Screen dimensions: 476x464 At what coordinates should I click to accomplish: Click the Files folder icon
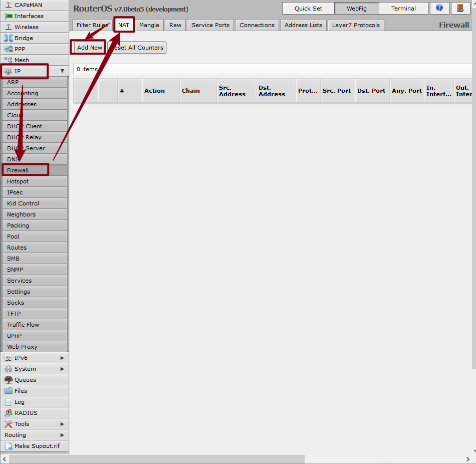9,391
